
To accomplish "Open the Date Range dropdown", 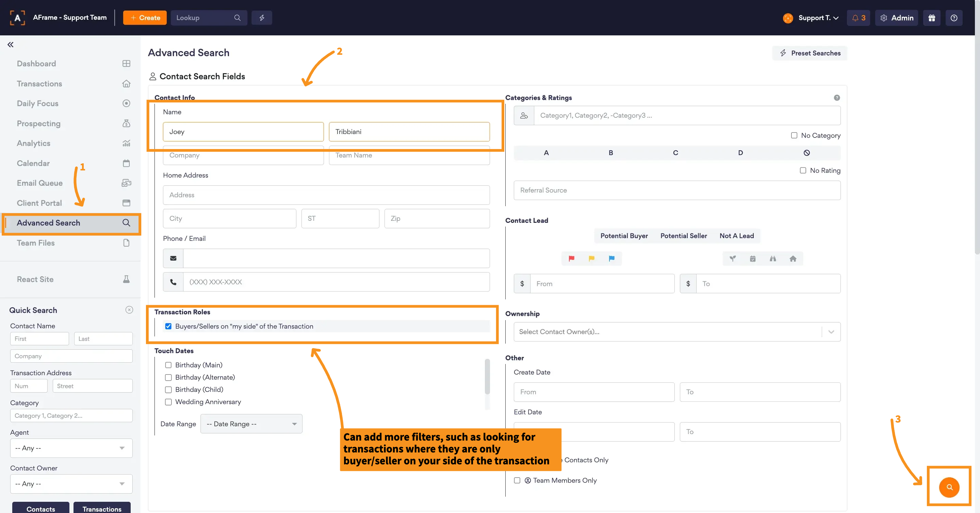I will click(251, 424).
